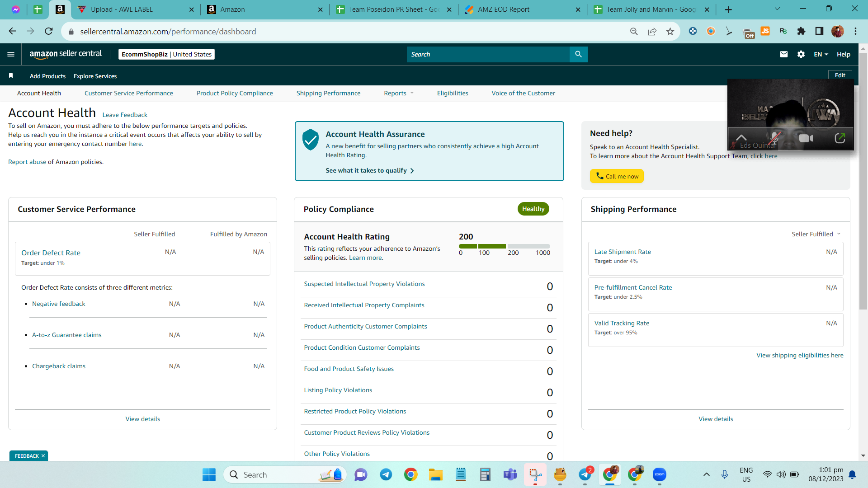
Task: Open the Chrome side panel icon
Action: tap(819, 31)
